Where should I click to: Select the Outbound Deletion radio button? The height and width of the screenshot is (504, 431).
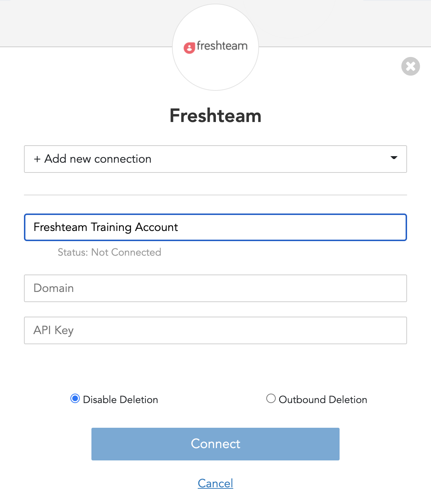(271, 399)
